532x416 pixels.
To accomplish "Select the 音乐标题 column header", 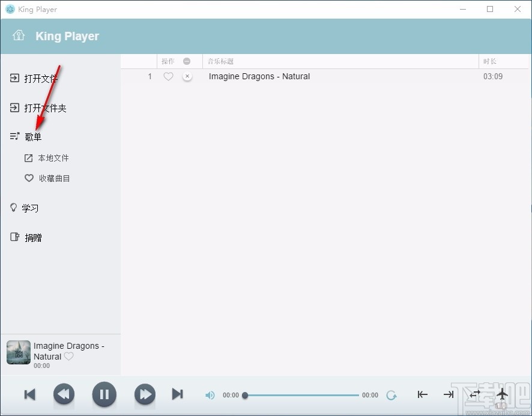I will click(220, 61).
